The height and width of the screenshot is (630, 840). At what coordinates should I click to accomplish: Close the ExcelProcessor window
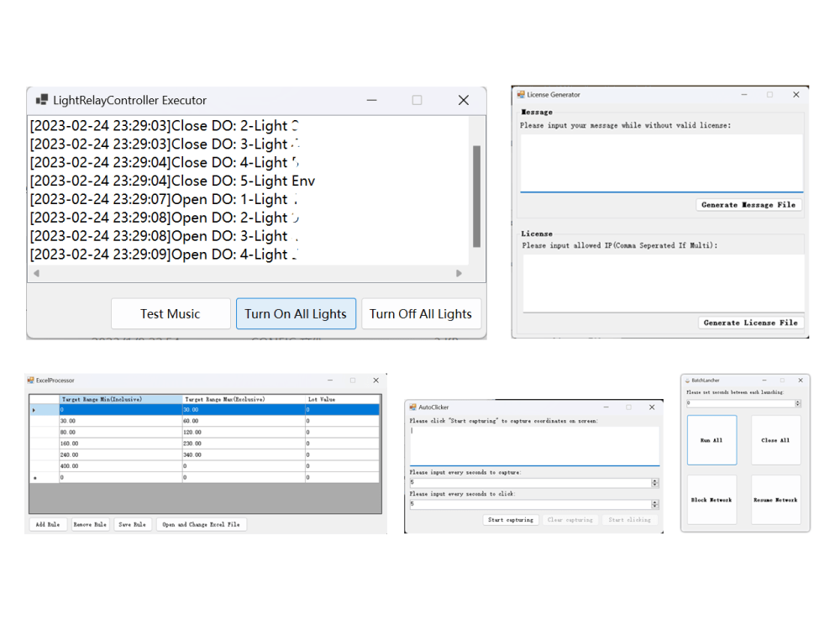tap(376, 381)
